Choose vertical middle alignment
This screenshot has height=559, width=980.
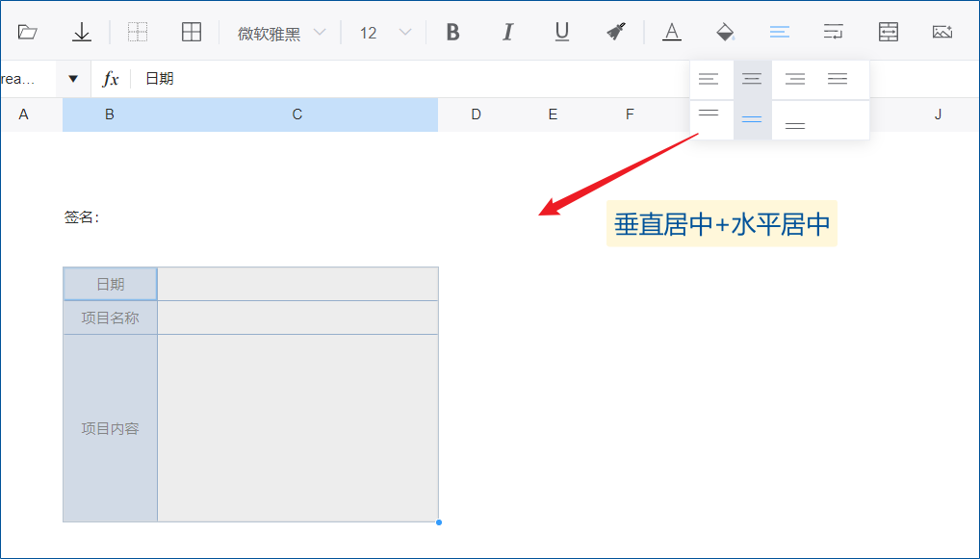coord(752,120)
